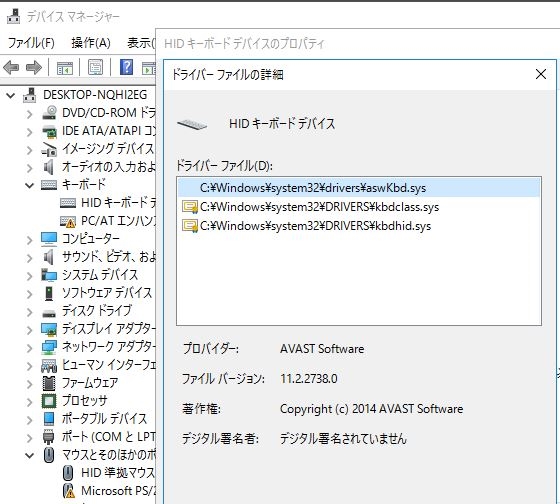The height and width of the screenshot is (504, 560).
Task: Click the ポータブル デバイス icon
Action: (x=49, y=419)
